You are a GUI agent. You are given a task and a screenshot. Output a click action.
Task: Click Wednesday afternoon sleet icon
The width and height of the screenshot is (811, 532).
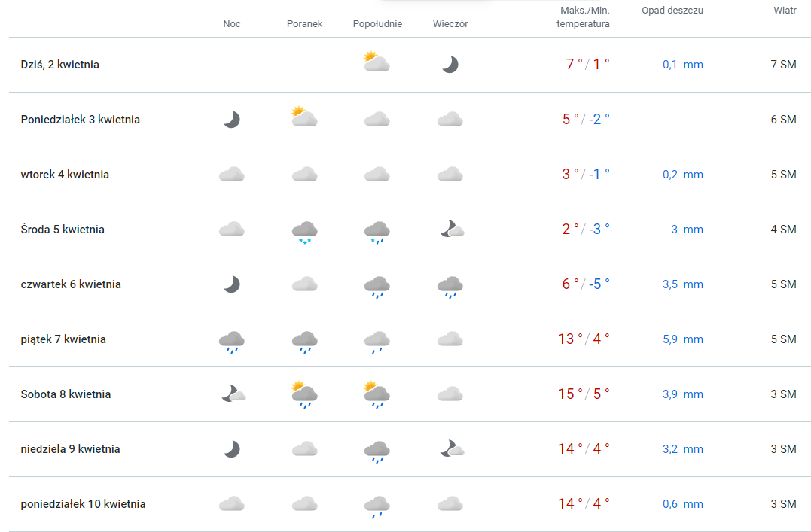[377, 232]
